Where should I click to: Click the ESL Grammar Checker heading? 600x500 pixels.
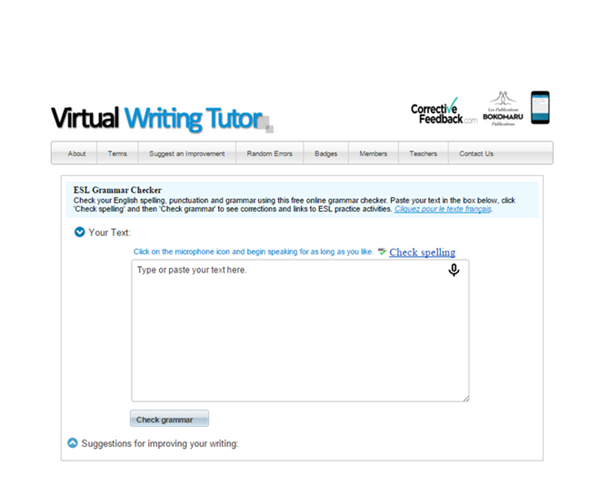[117, 190]
